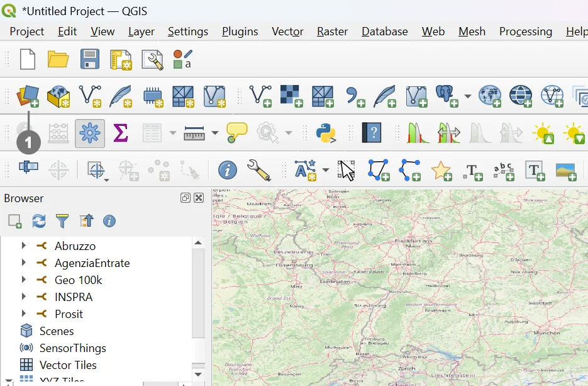
Task: Click the Identify Features info icon
Action: point(228,169)
